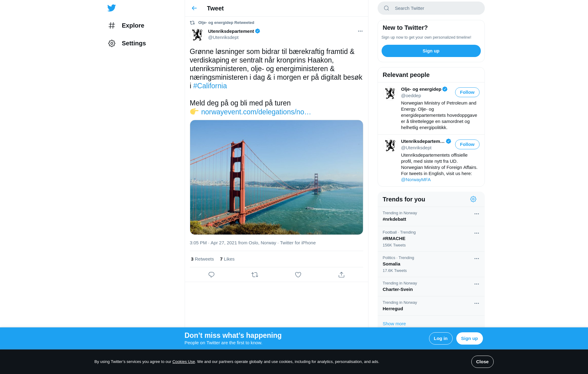The width and height of the screenshot is (588, 374).
Task: Open the Golden Gate Bridge photo
Action: (x=276, y=177)
